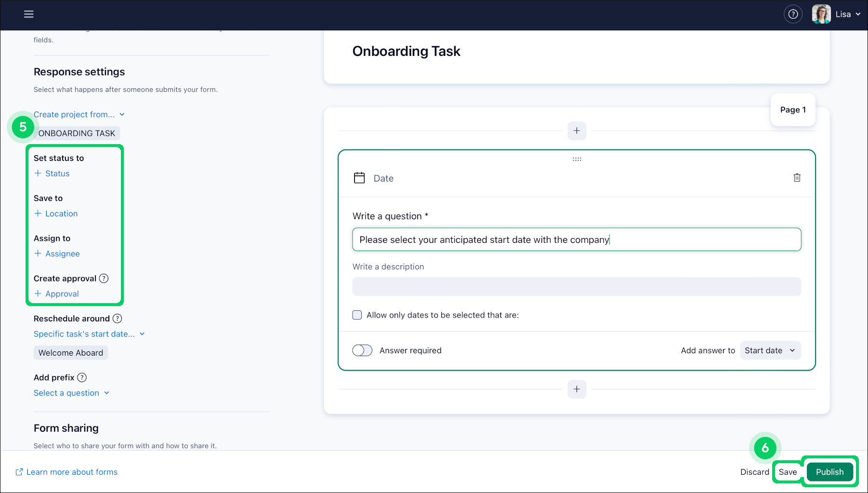Delete the Date question with trash icon
The width and height of the screenshot is (868, 493).
coord(797,178)
